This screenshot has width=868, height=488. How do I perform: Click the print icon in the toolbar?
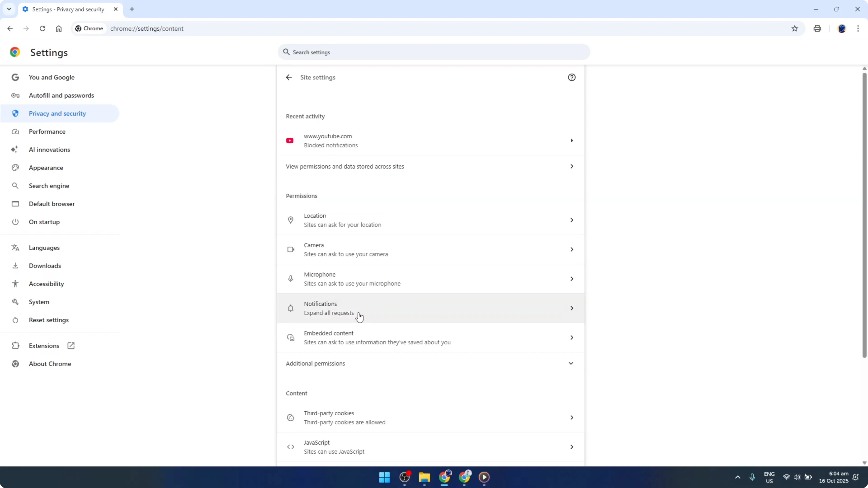(817, 29)
